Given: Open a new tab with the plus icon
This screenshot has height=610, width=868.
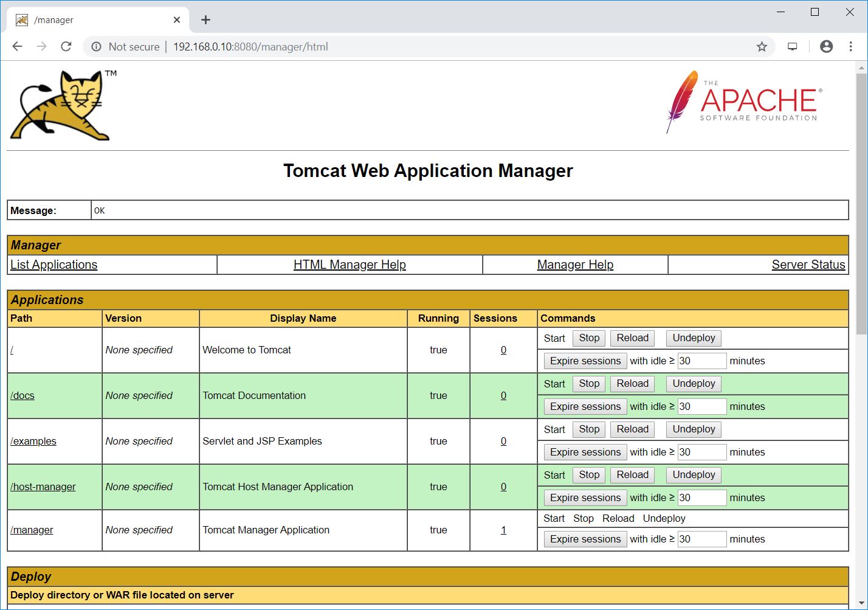Looking at the screenshot, I should pos(205,19).
